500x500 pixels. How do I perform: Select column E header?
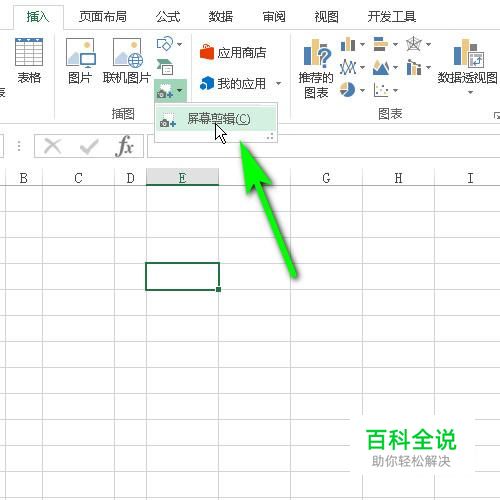coord(182,177)
